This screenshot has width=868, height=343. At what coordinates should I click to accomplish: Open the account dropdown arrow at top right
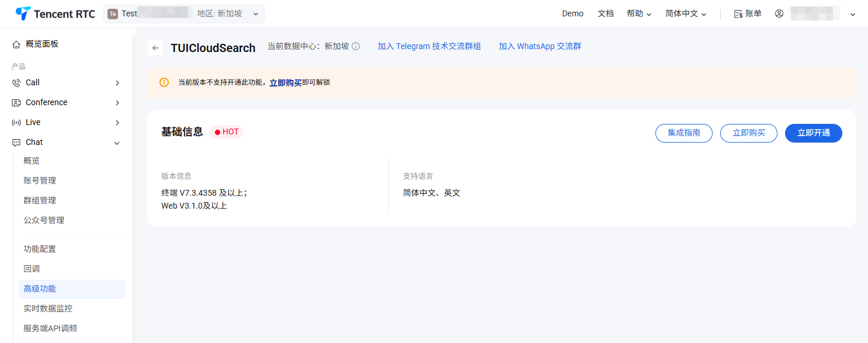tap(853, 14)
